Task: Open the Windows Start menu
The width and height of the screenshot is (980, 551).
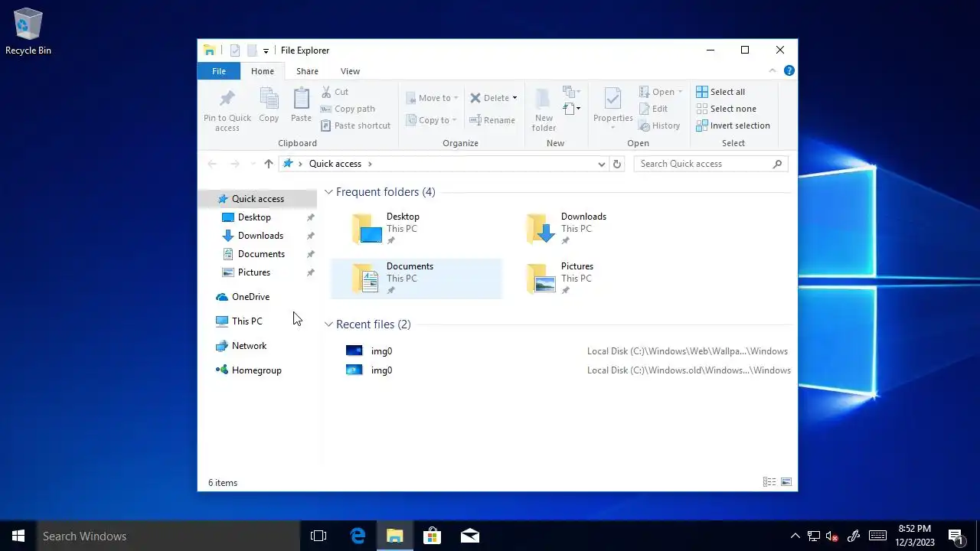Action: [x=18, y=536]
